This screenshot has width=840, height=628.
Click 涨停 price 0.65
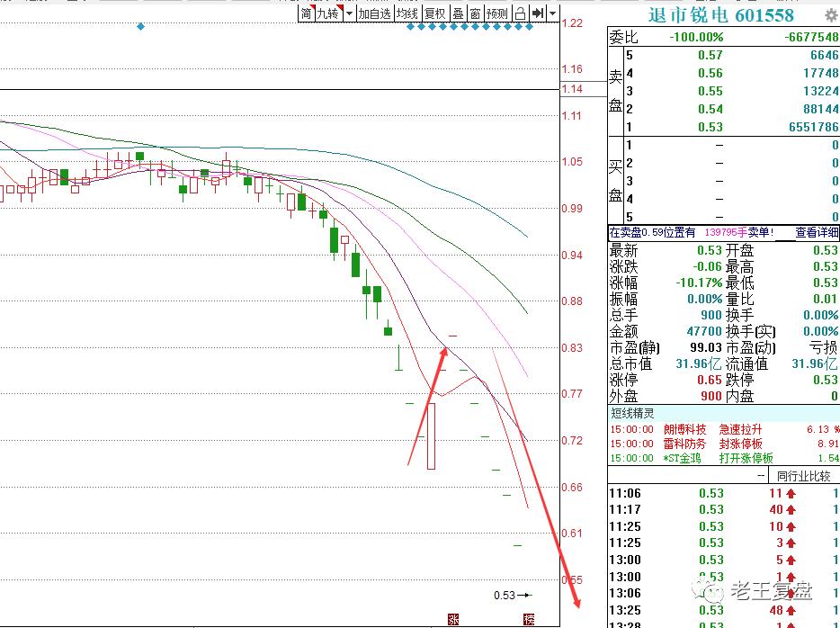click(710, 380)
